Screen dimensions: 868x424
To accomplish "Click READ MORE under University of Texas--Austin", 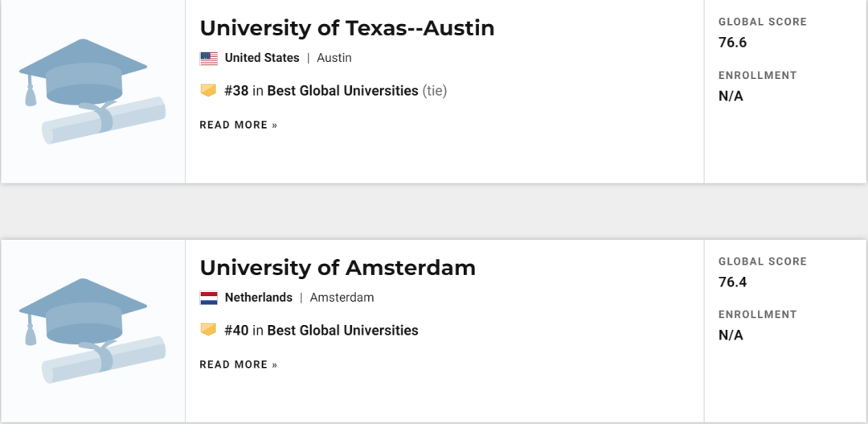I will pyautogui.click(x=238, y=125).
